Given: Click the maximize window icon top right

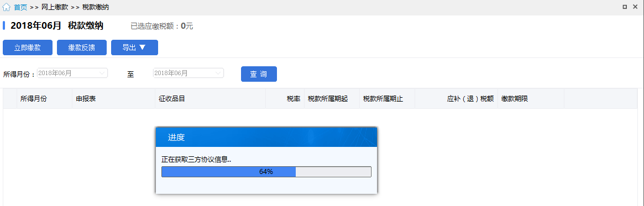Looking at the screenshot, I should (624, 7).
